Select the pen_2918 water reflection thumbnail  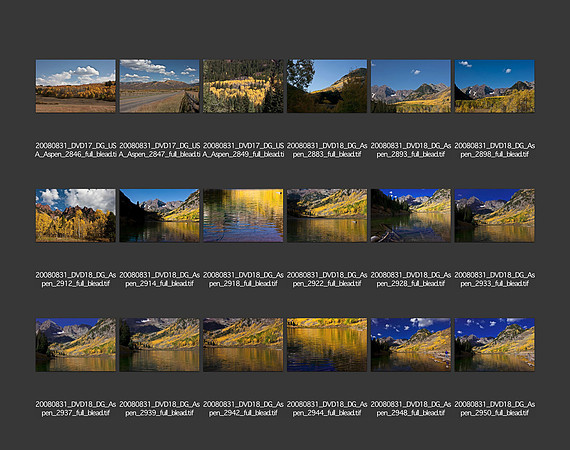(x=243, y=215)
